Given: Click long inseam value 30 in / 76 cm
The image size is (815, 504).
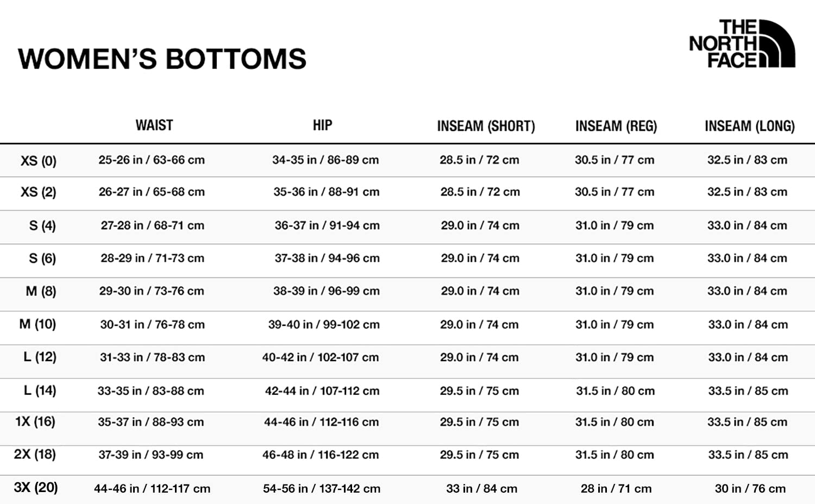Looking at the screenshot, I should point(750,489).
